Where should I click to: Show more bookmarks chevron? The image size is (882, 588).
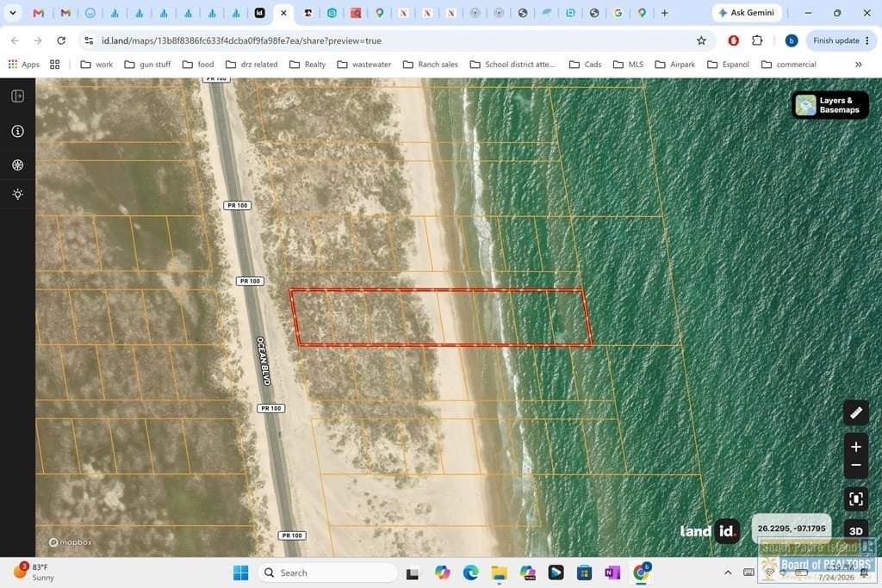pyautogui.click(x=859, y=64)
